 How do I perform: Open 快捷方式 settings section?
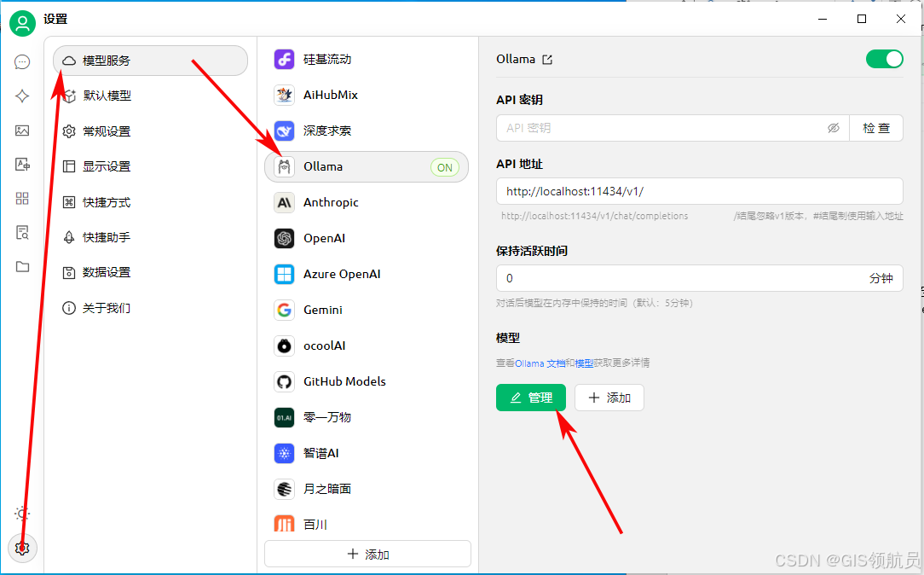(x=150, y=202)
